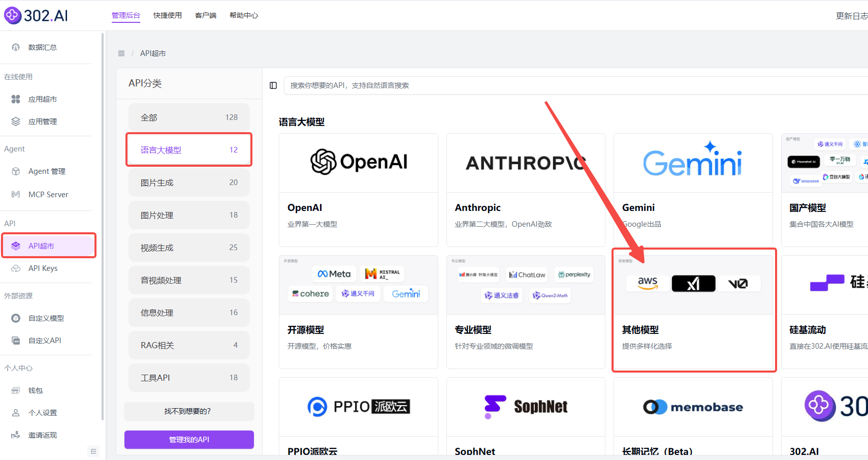Click 业界第一大模型 description text

coord(312,224)
